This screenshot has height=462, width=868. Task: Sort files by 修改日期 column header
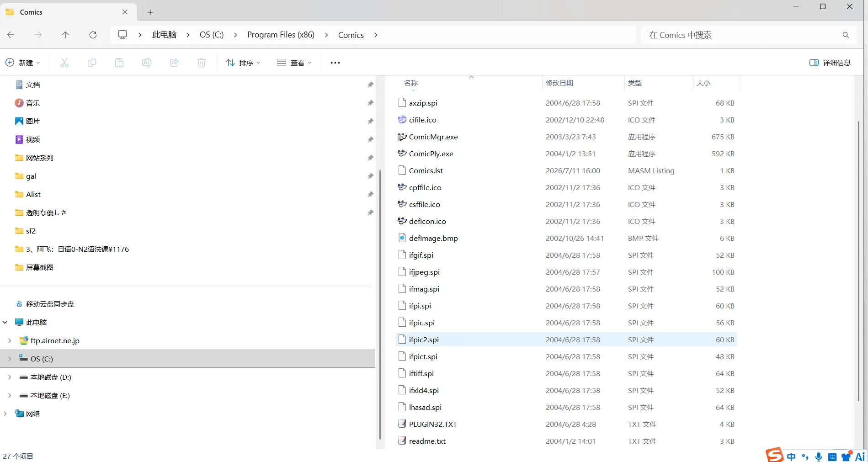point(559,83)
